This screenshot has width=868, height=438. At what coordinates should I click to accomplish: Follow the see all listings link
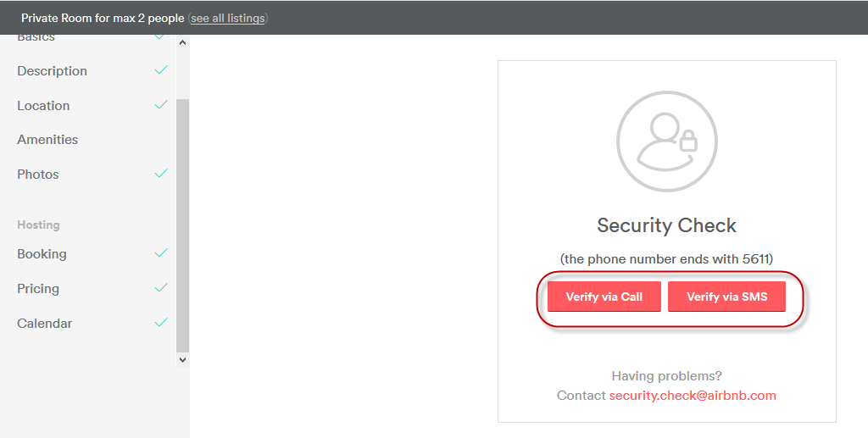[x=227, y=18]
